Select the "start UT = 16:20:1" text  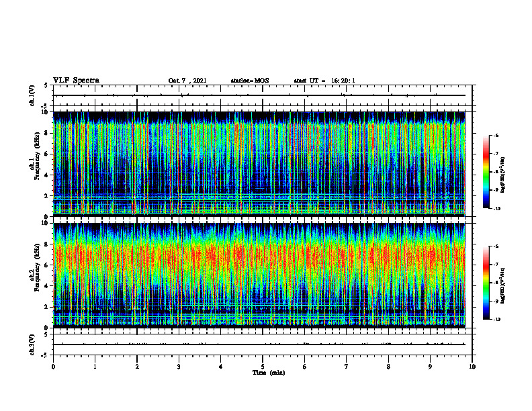324,81
